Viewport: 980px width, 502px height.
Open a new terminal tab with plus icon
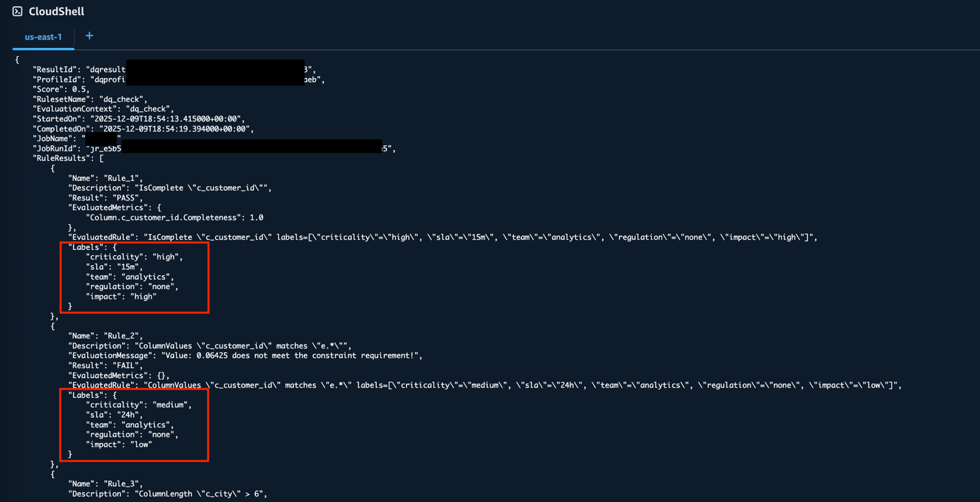coord(89,36)
